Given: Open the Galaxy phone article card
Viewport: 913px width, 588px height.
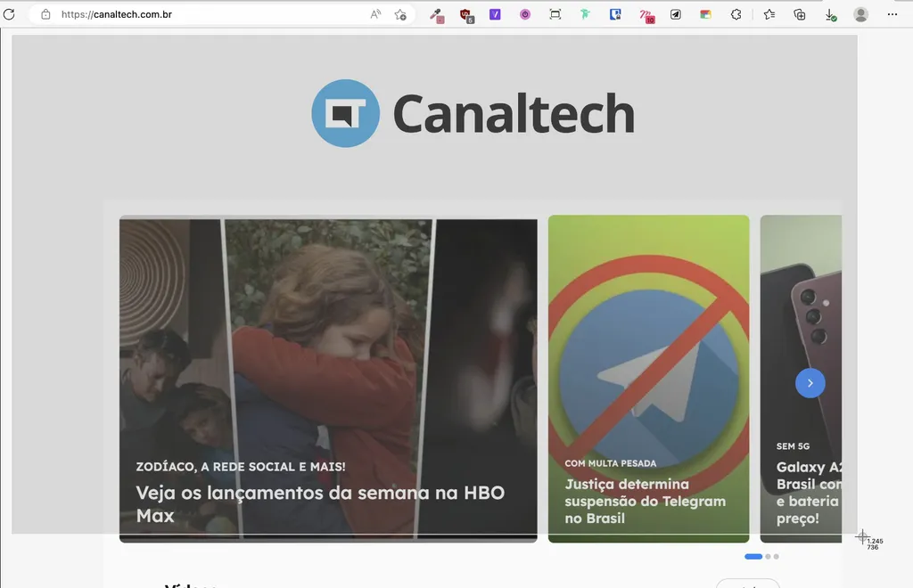Looking at the screenshot, I should [801, 379].
